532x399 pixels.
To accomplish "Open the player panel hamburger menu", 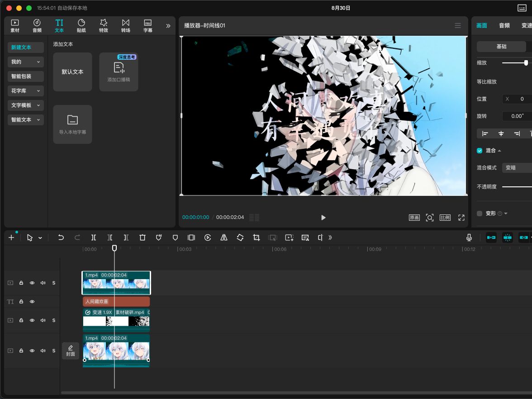I will tap(458, 25).
